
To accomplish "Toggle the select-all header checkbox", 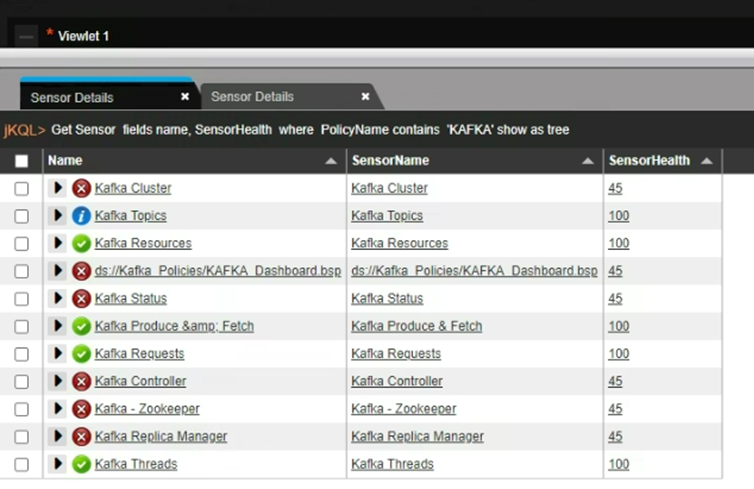I will tap(21, 161).
